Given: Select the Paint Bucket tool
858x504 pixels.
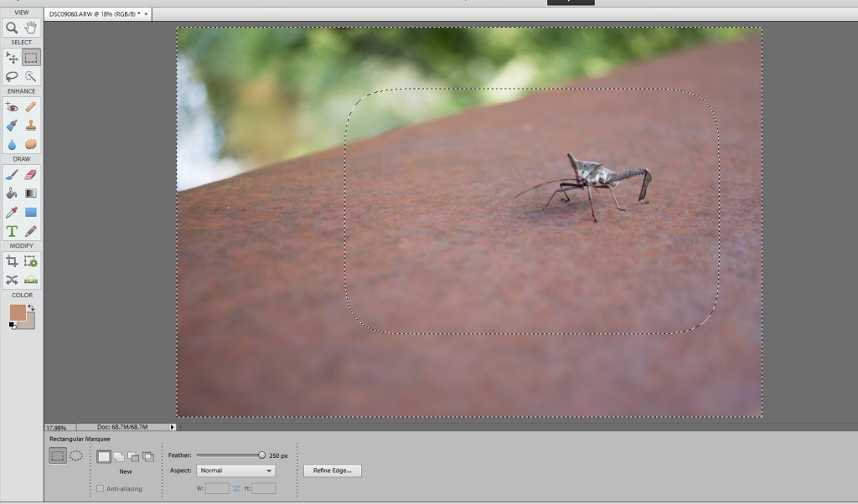Looking at the screenshot, I should point(12,193).
